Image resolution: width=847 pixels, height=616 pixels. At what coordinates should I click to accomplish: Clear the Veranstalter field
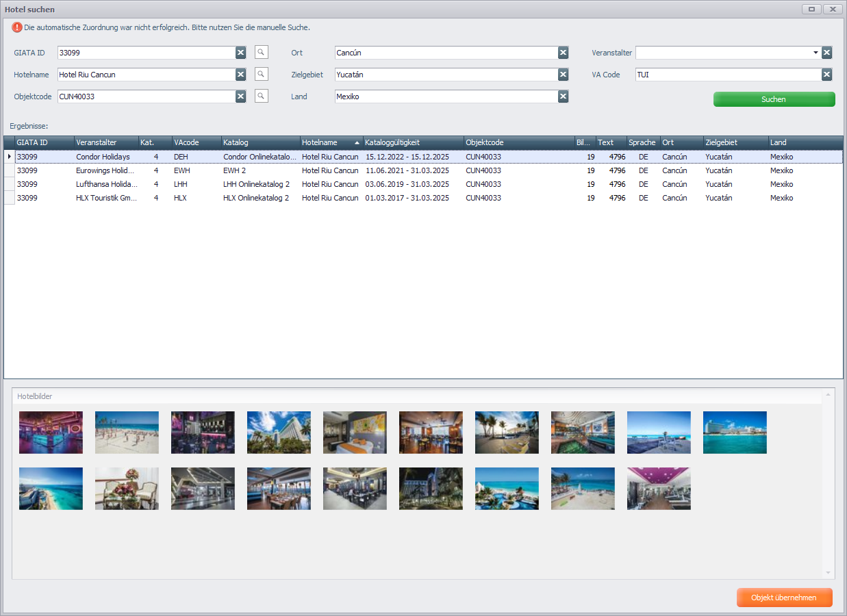826,53
